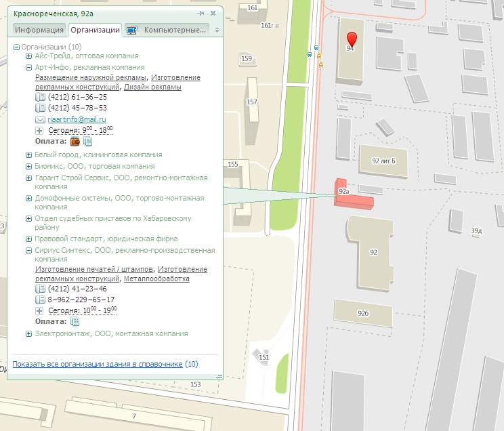Open the tab overflow menu arrow
This screenshot has width=504, height=431.
(217, 30)
